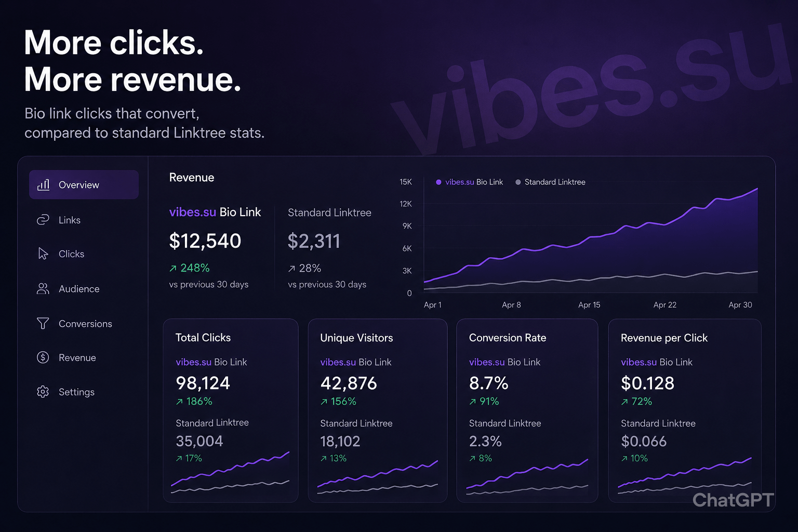Click the $2,311 Standard Linktree revenue
The width and height of the screenshot is (798, 532).
(314, 241)
